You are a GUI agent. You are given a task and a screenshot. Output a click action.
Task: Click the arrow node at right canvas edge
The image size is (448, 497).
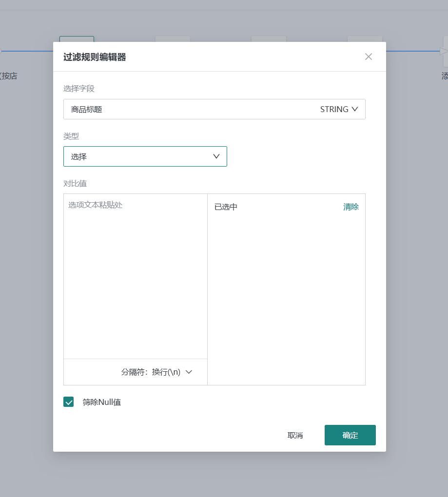[x=444, y=51]
